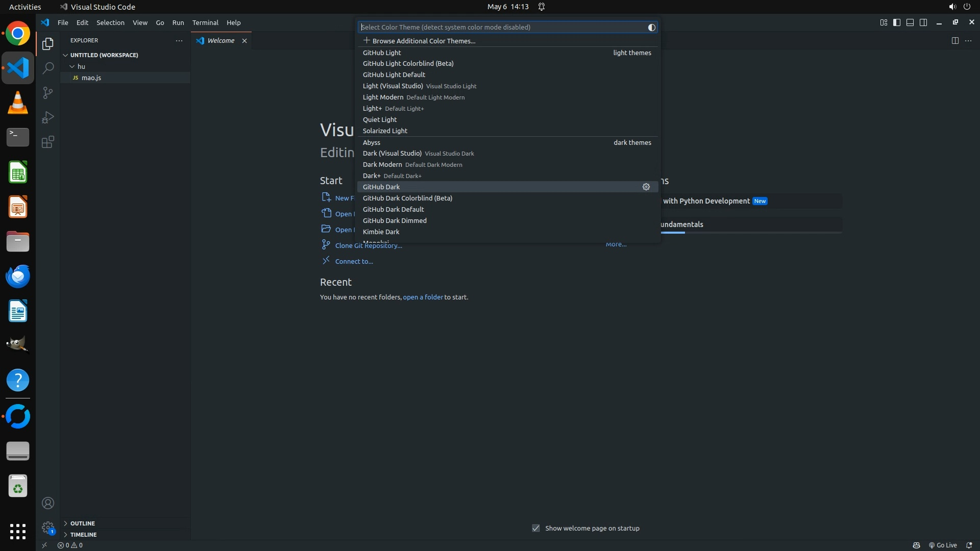Uncheck Show welcome page on startup
Viewport: 980px width, 551px height.
tap(535, 528)
